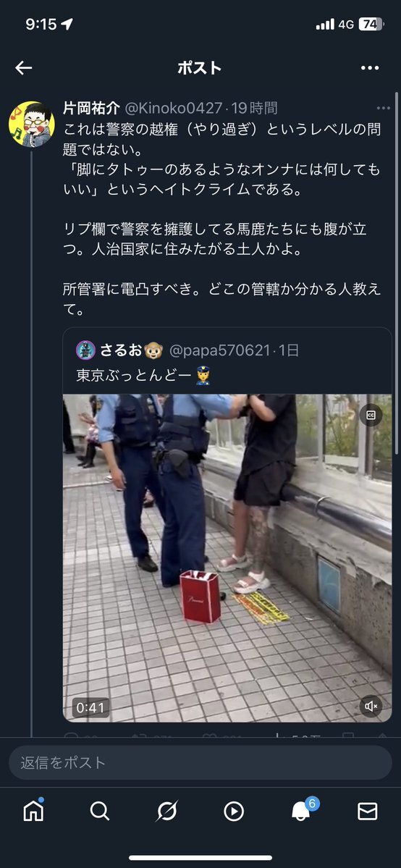Open the quoted post 東京ぶっとんどー text
Image resolution: width=401 pixels, height=868 pixels.
coord(135,376)
